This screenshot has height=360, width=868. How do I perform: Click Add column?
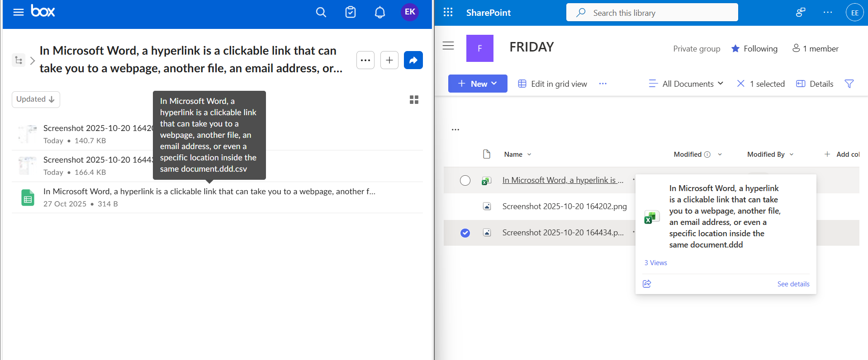point(841,154)
